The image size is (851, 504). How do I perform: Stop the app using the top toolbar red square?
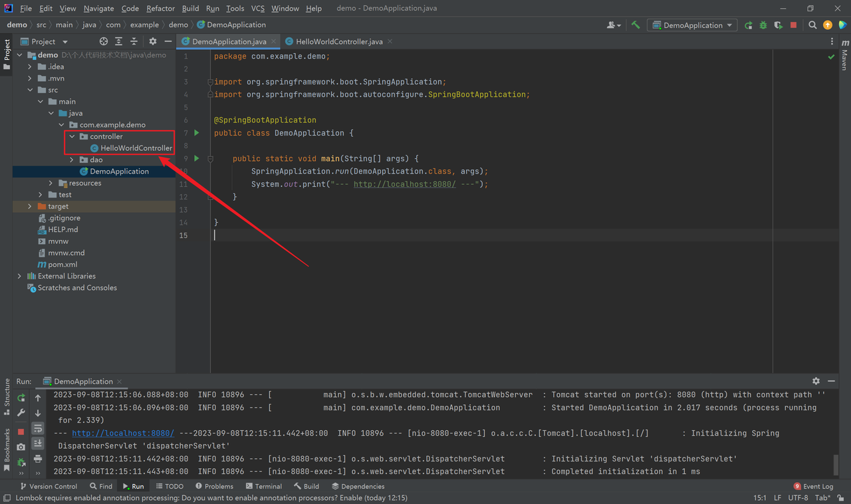click(793, 25)
